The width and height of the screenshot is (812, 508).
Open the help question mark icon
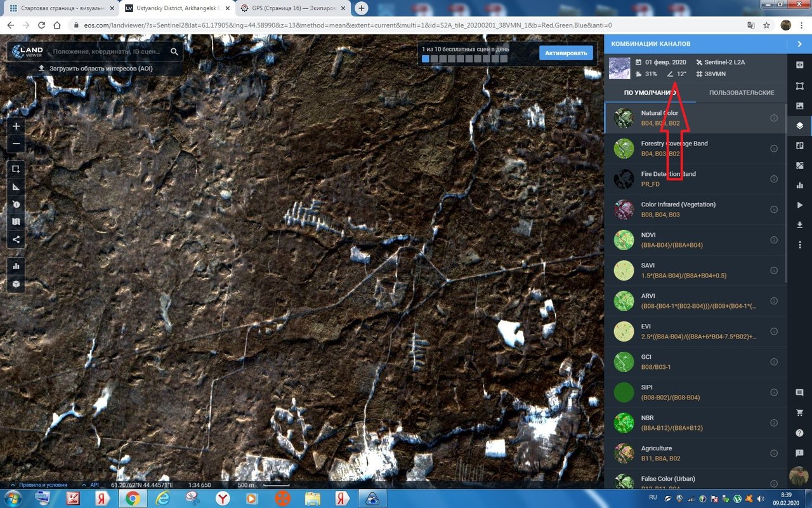pyautogui.click(x=799, y=433)
